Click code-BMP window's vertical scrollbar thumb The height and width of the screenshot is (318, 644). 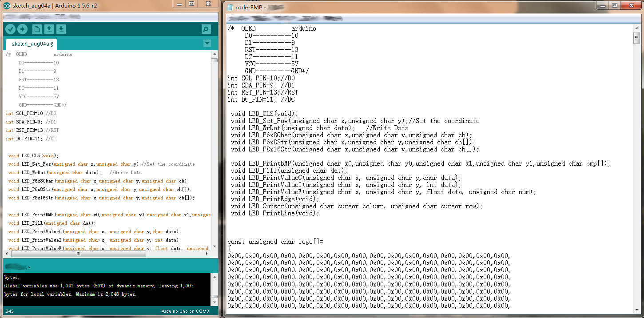(636, 38)
